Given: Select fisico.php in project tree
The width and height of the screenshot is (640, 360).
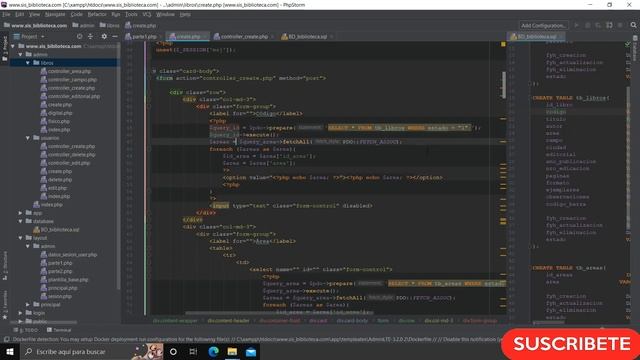Looking at the screenshot, I should coord(55,121).
